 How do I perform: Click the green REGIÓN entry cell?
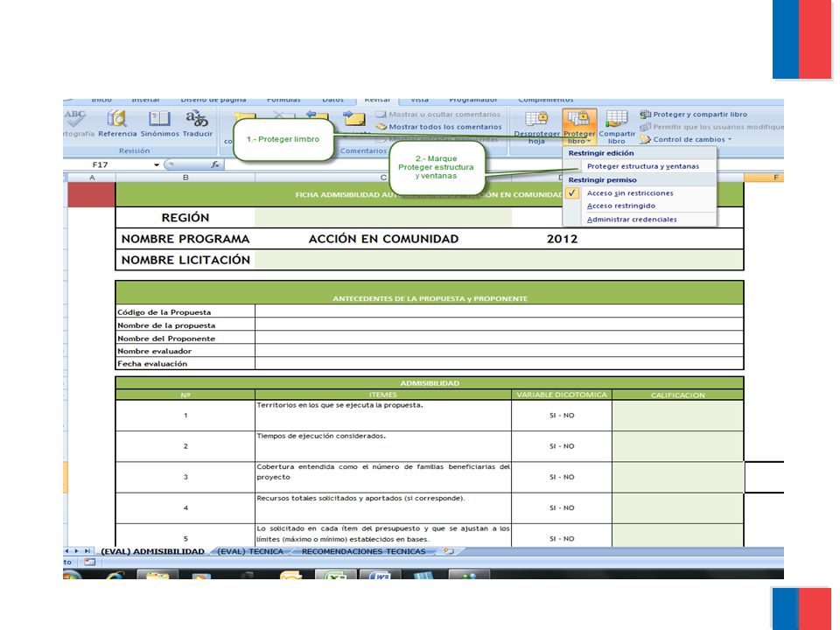(383, 217)
